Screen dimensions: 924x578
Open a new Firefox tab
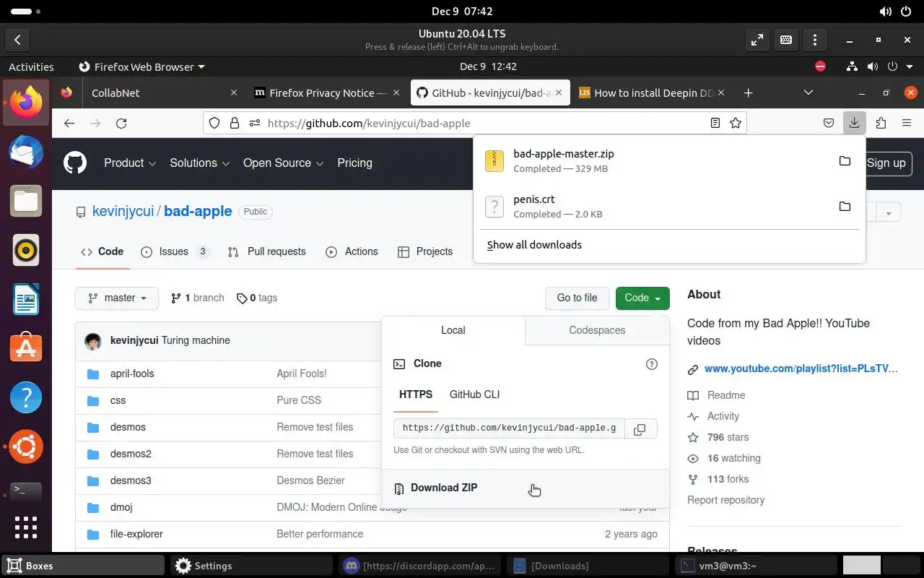pos(749,92)
